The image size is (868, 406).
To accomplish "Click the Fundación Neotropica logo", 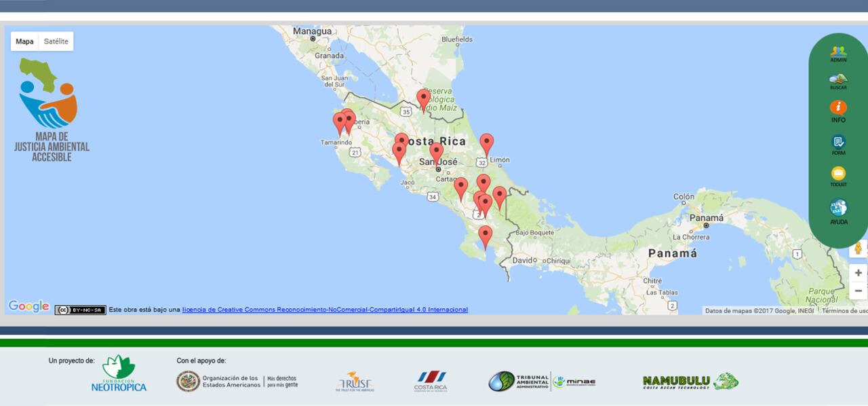I will pyautogui.click(x=119, y=374).
